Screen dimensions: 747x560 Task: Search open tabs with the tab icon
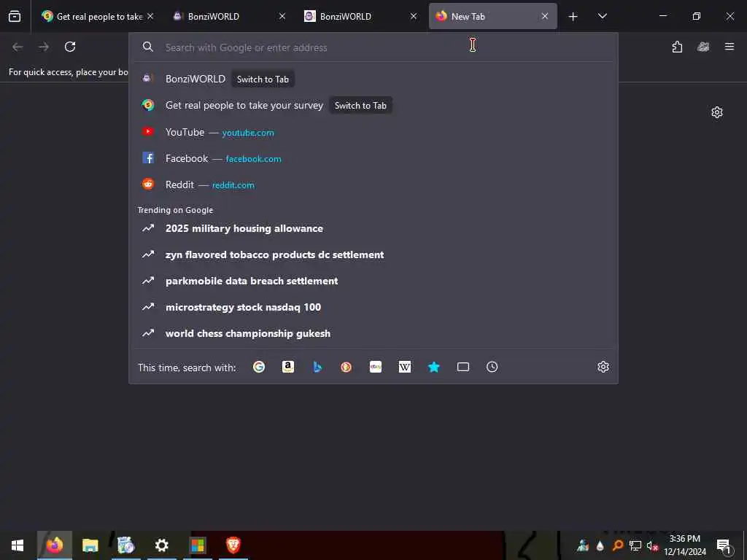point(463,367)
